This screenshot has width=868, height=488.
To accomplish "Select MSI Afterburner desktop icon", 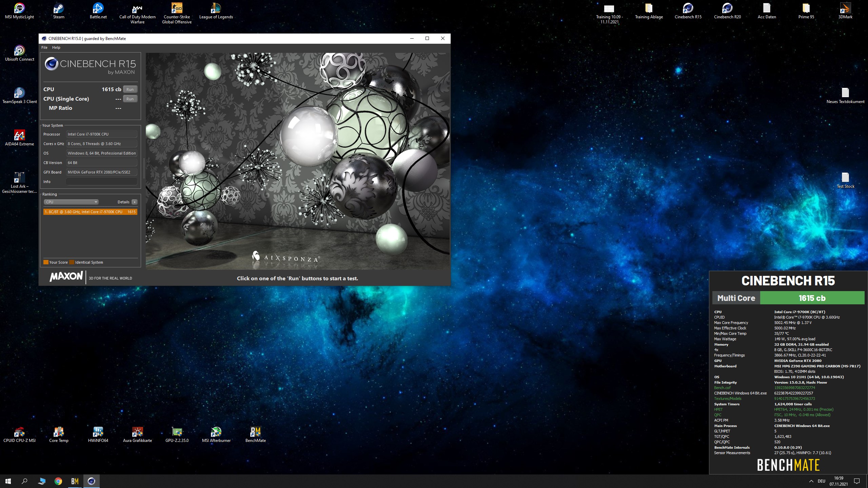I will [216, 434].
